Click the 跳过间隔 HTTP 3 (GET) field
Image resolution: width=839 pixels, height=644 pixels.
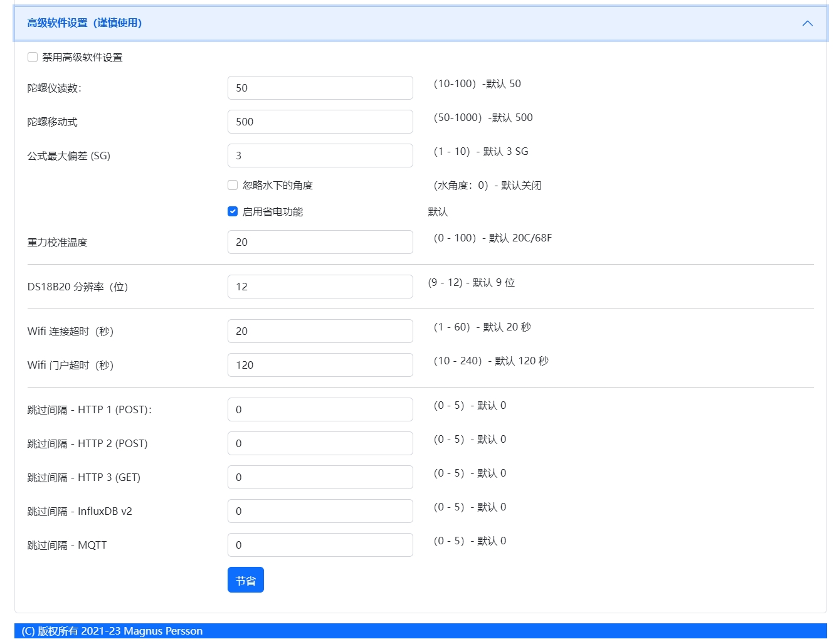pyautogui.click(x=320, y=477)
